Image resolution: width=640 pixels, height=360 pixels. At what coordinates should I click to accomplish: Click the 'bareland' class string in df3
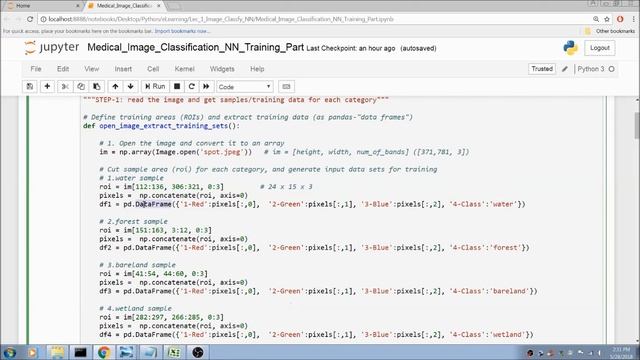tap(509, 291)
